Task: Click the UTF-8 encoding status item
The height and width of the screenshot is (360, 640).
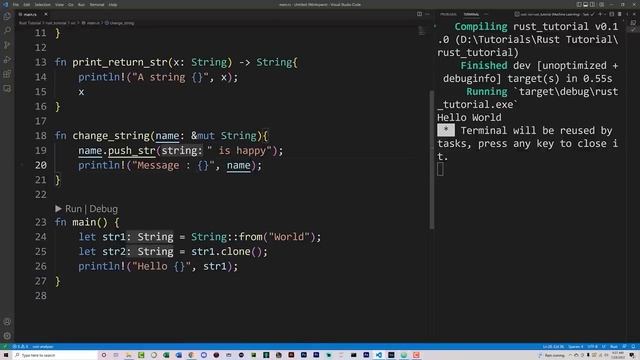Action: click(593, 347)
